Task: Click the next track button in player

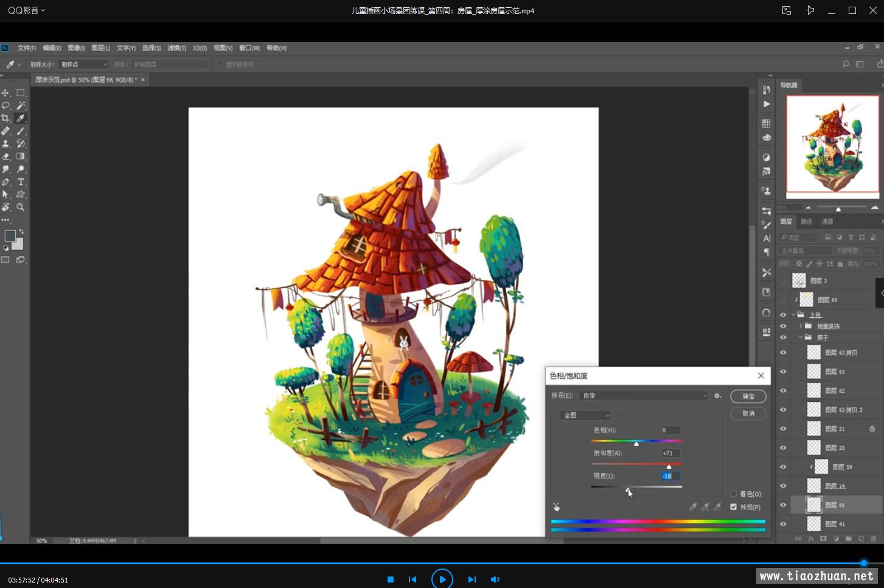Action: coord(472,579)
